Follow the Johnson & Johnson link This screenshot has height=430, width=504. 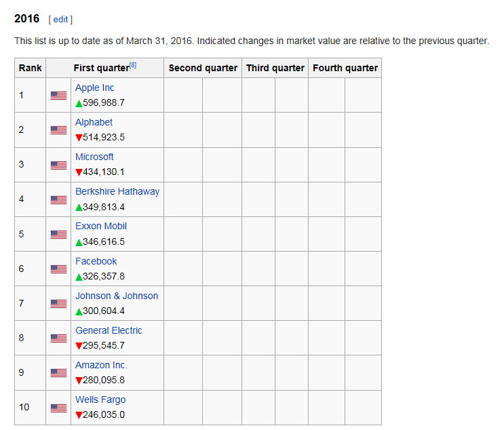pyautogui.click(x=117, y=296)
